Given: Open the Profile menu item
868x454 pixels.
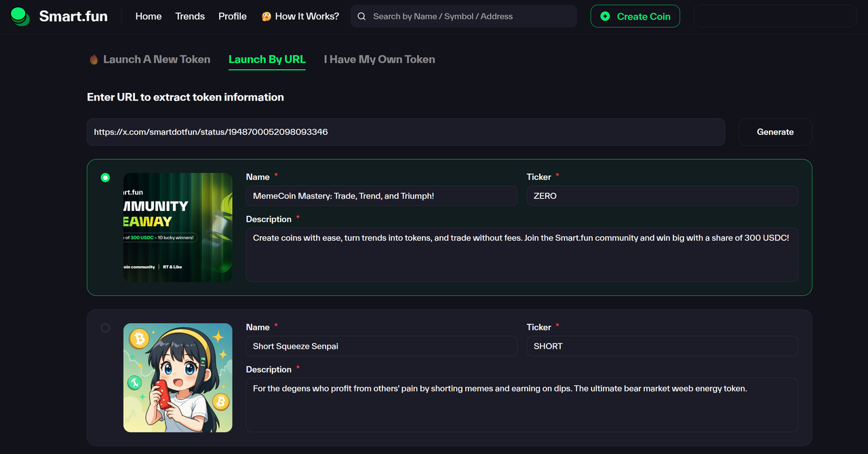Looking at the screenshot, I should [x=233, y=16].
